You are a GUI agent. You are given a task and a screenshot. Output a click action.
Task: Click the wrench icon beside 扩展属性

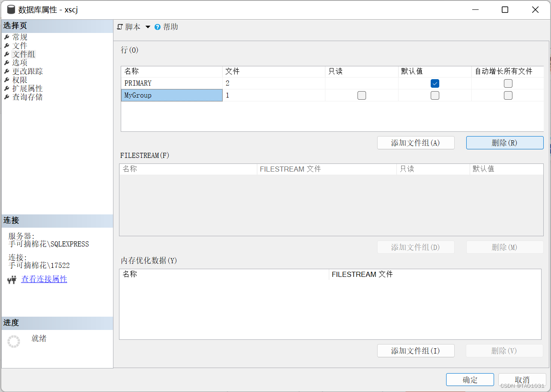tap(7, 89)
